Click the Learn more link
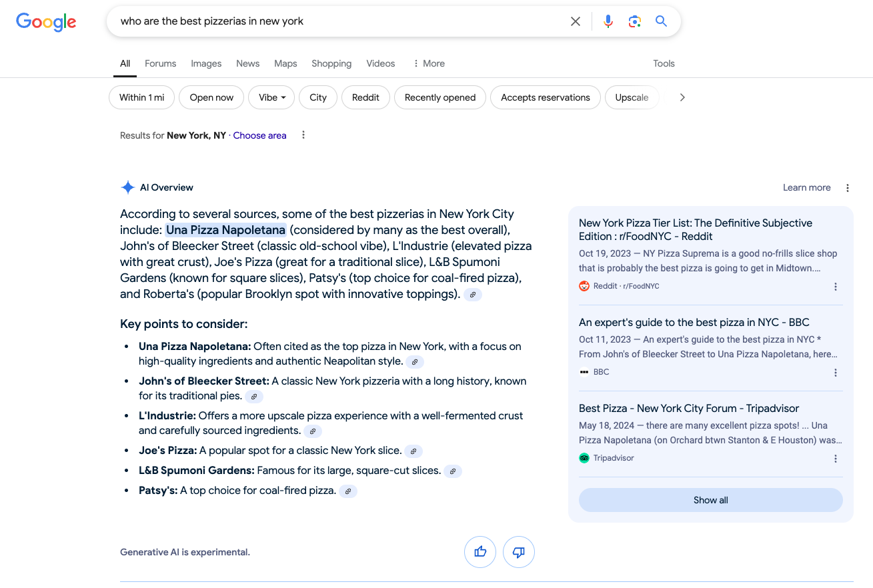The image size is (873, 588). coord(807,188)
